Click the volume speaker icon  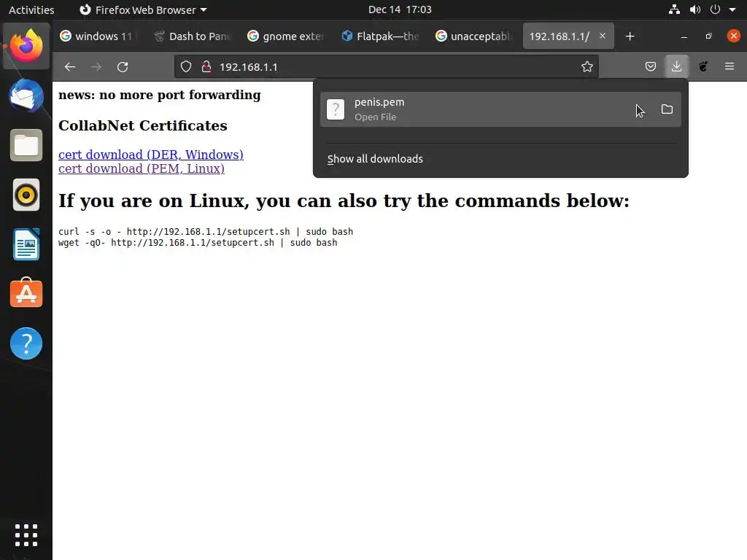pos(695,9)
